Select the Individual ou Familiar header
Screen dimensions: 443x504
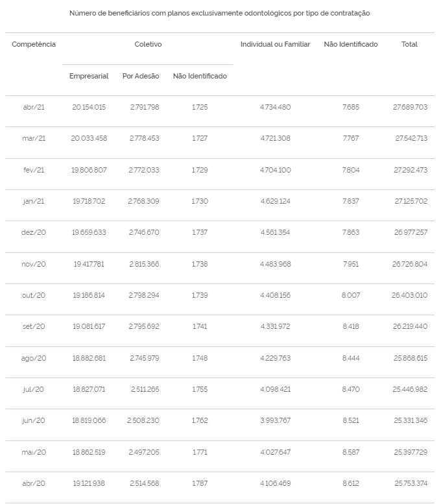(275, 44)
